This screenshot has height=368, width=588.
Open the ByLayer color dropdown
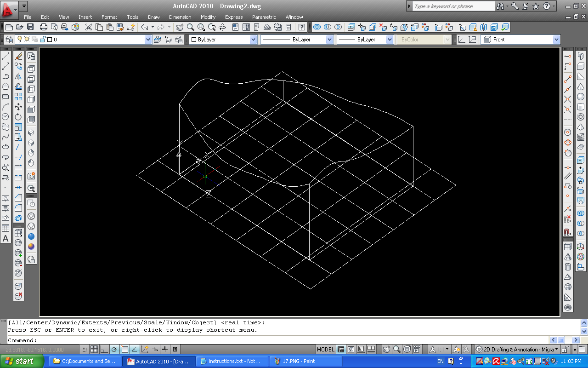point(252,40)
